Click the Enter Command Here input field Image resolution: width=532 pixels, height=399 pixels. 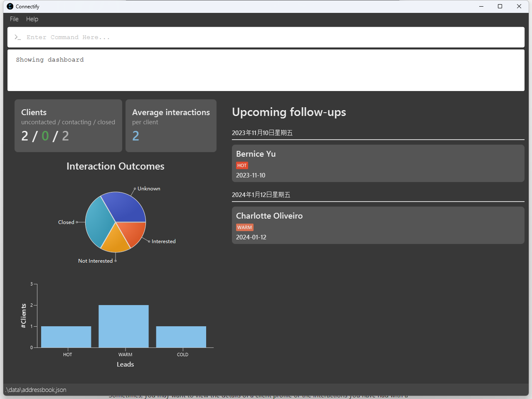pyautogui.click(x=266, y=37)
